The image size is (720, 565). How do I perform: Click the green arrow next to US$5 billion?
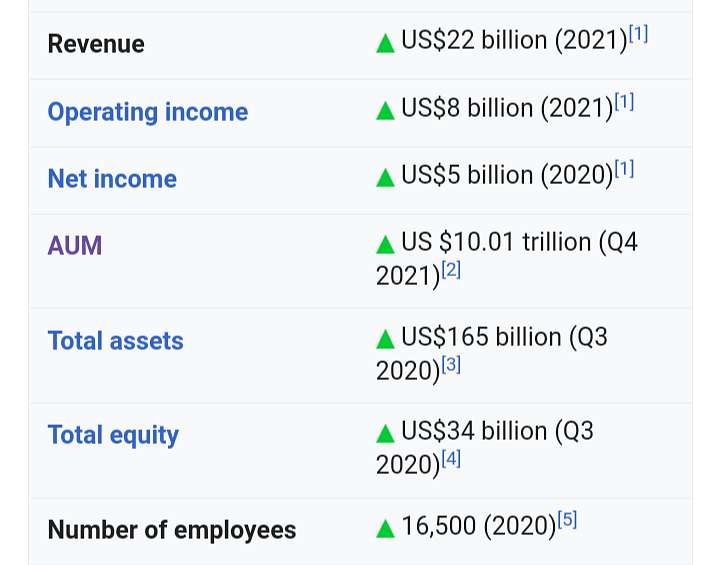tap(385, 178)
